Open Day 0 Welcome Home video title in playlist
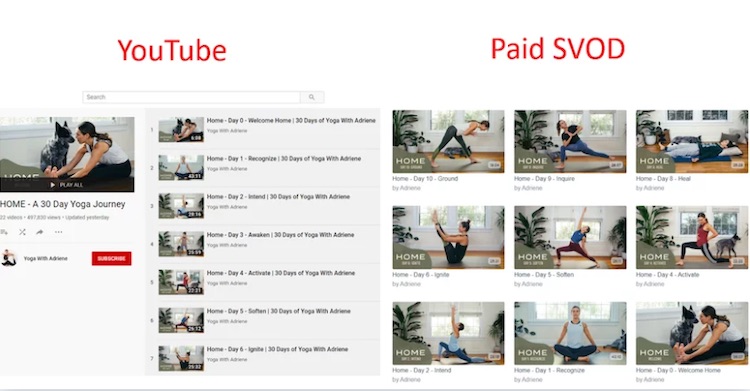Screen dimensions: 750x391 point(291,121)
